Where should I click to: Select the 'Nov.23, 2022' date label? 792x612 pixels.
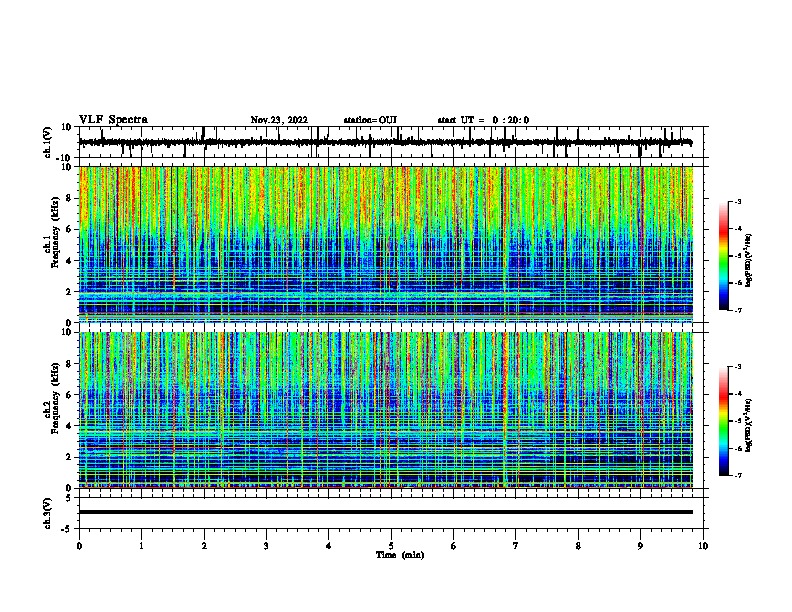pyautogui.click(x=279, y=120)
